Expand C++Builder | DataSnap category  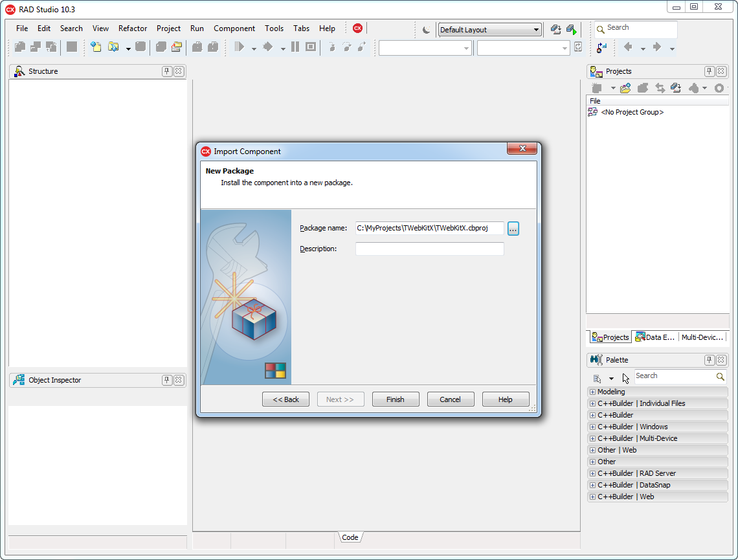tap(592, 485)
